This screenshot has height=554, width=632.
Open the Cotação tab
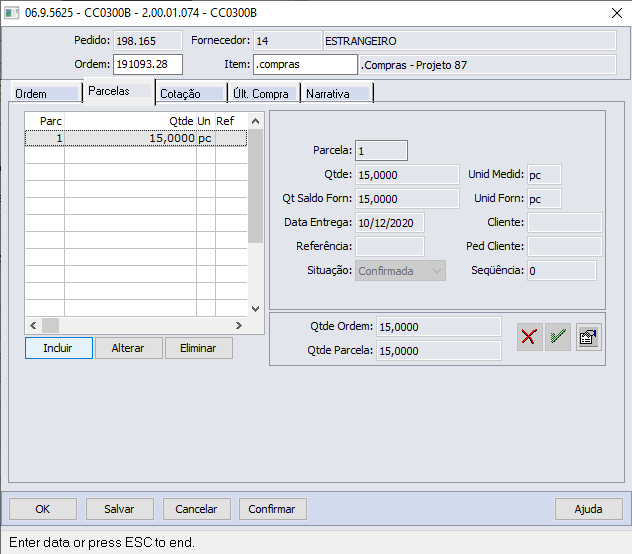coord(191,94)
